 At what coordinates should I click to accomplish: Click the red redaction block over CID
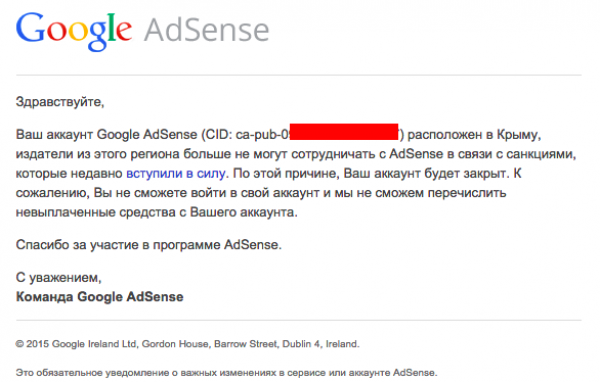(344, 132)
